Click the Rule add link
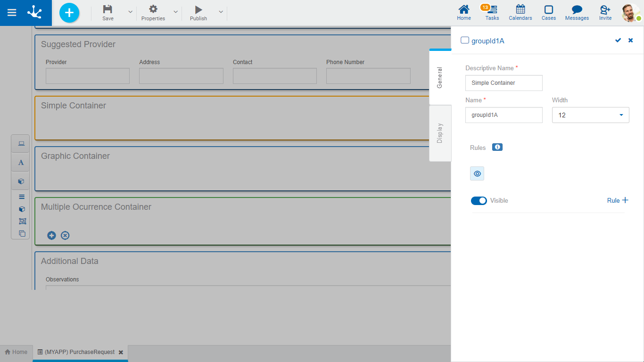644x362 pixels. (x=618, y=200)
